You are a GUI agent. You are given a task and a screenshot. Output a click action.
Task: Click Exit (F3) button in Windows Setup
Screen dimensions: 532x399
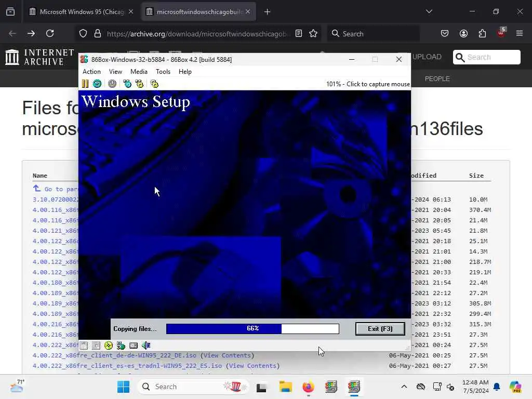(x=380, y=329)
